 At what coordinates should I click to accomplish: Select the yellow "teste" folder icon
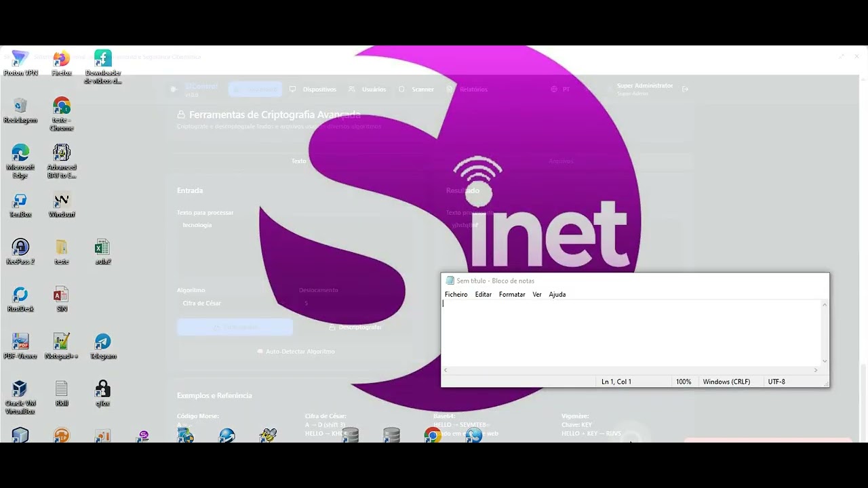pyautogui.click(x=62, y=252)
